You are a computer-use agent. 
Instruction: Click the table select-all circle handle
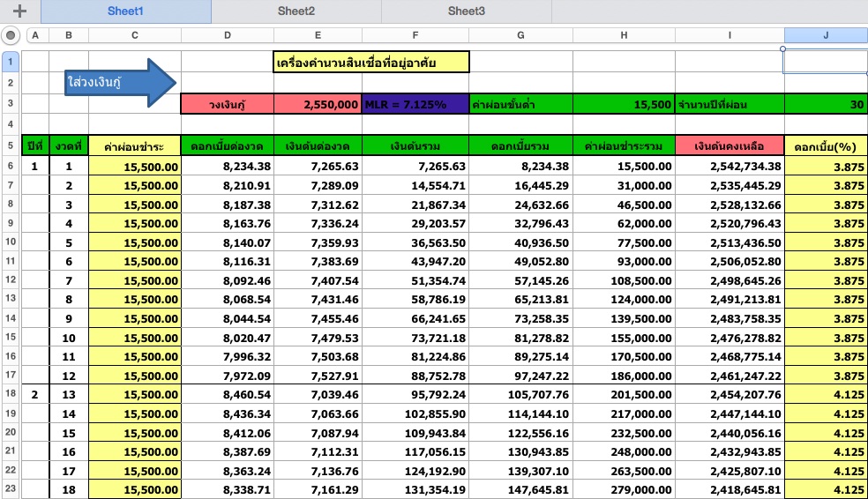11,35
